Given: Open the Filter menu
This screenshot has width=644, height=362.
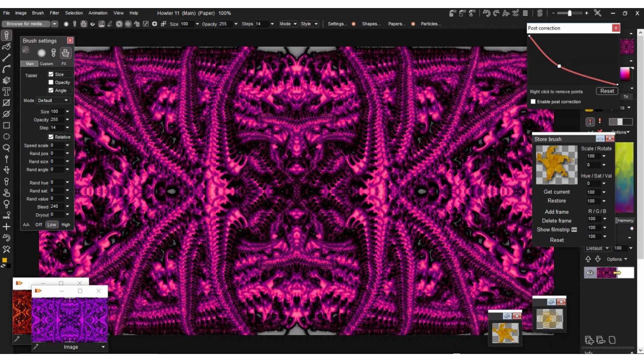Looking at the screenshot, I should (54, 13).
